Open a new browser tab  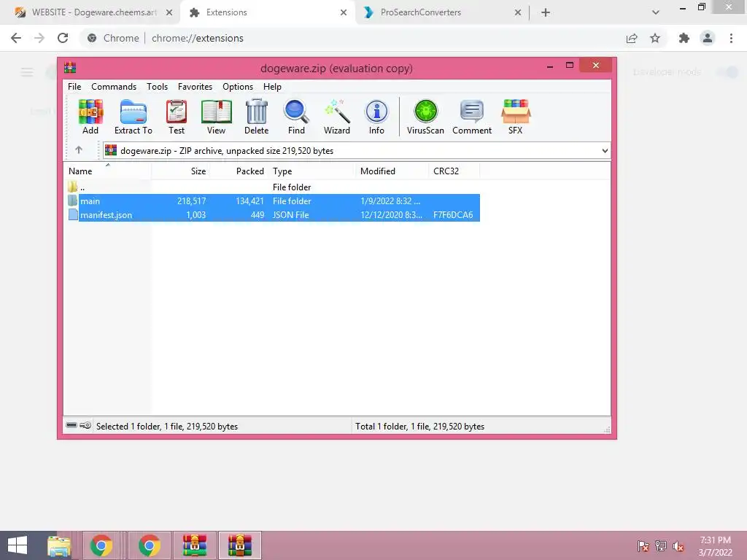click(x=546, y=13)
